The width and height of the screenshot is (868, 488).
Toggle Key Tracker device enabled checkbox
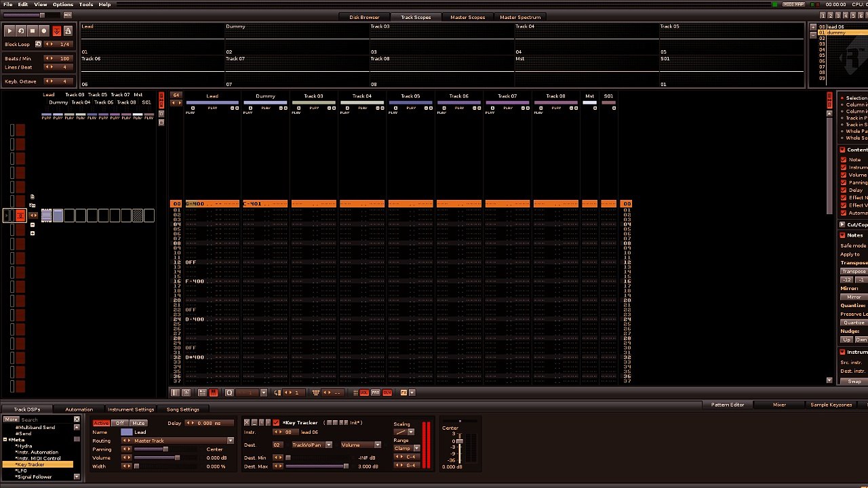[276, 423]
